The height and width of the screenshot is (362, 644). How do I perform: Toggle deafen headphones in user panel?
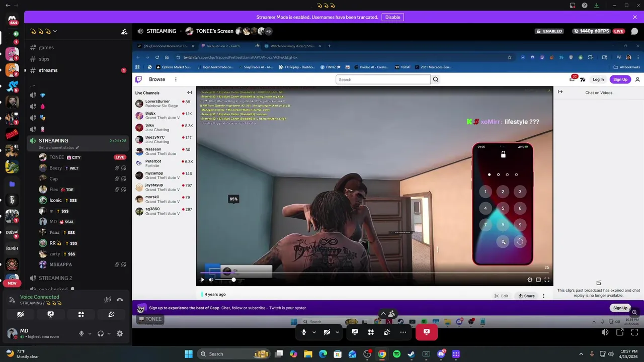tap(101, 333)
